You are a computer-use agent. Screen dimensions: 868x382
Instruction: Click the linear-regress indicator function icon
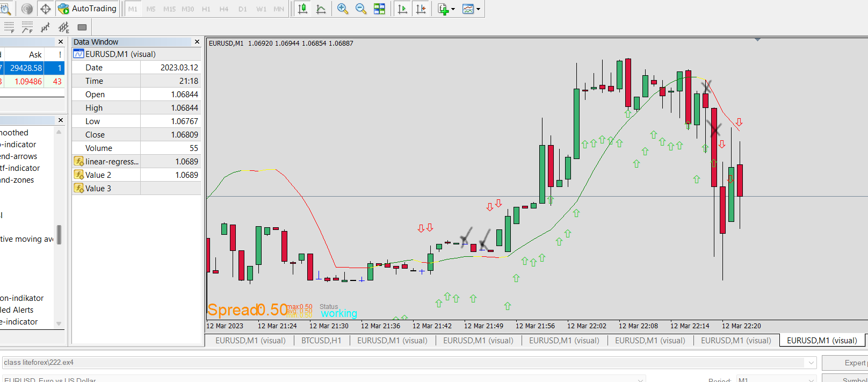point(78,161)
